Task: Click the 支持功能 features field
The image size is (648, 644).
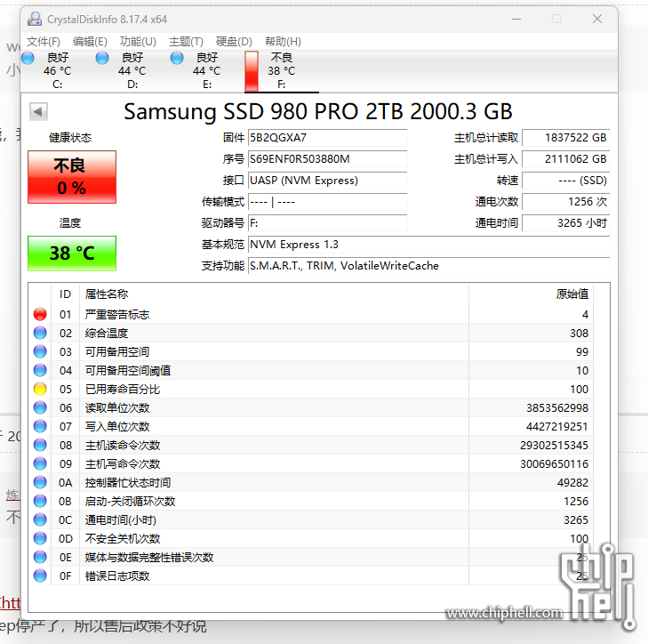Action: (x=429, y=266)
